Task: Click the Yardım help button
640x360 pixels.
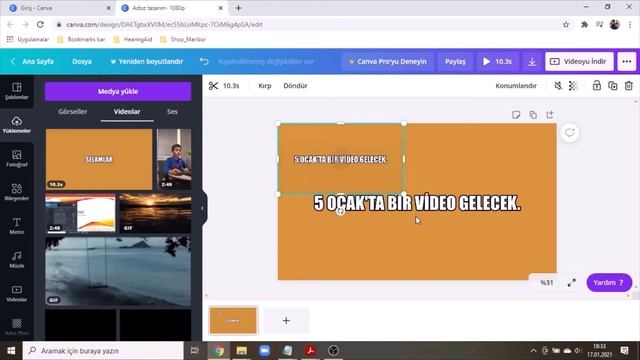Action: pyautogui.click(x=609, y=282)
